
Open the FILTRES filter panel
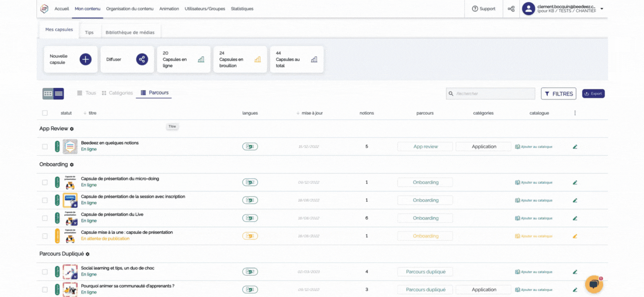[558, 94]
